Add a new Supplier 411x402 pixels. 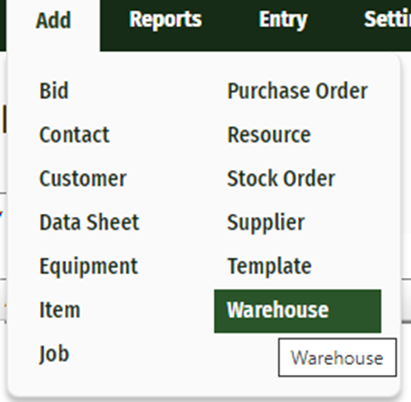point(266,222)
